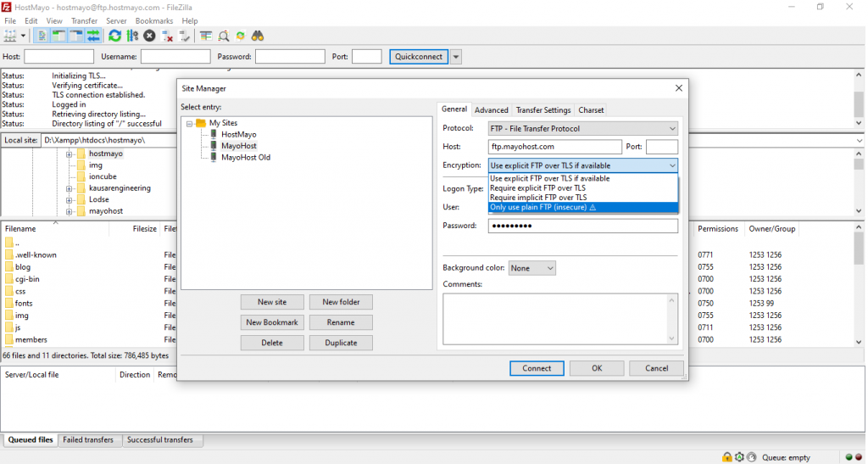The width and height of the screenshot is (868, 464).
Task: Expand the hostmayo local folder
Action: click(x=70, y=154)
